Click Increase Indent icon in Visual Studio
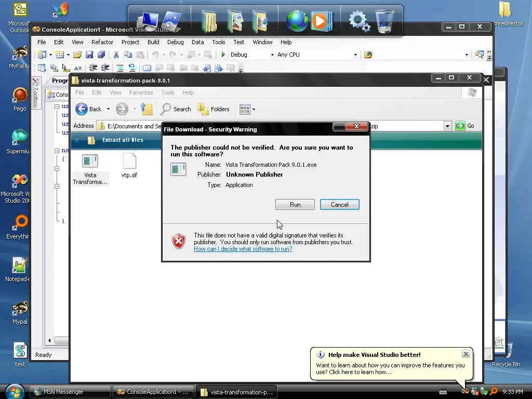This screenshot has height=399, width=532. (x=105, y=68)
